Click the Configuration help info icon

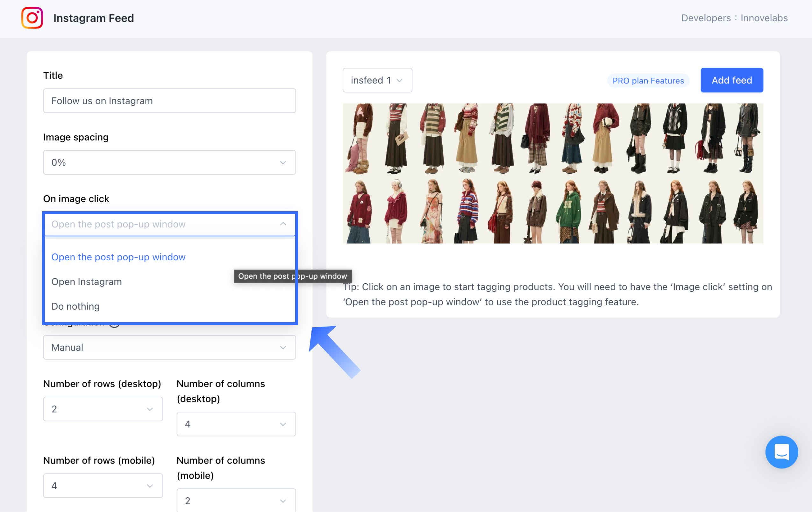pyautogui.click(x=115, y=325)
